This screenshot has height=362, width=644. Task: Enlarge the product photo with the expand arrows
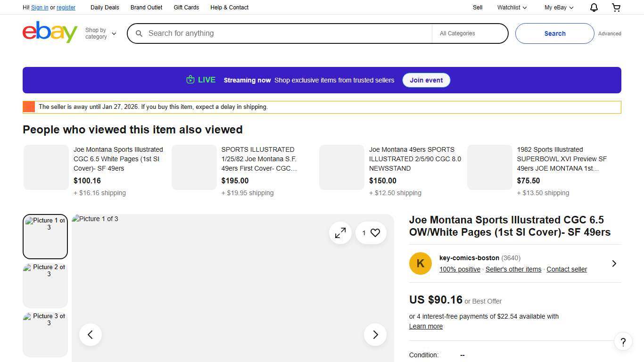(x=340, y=233)
